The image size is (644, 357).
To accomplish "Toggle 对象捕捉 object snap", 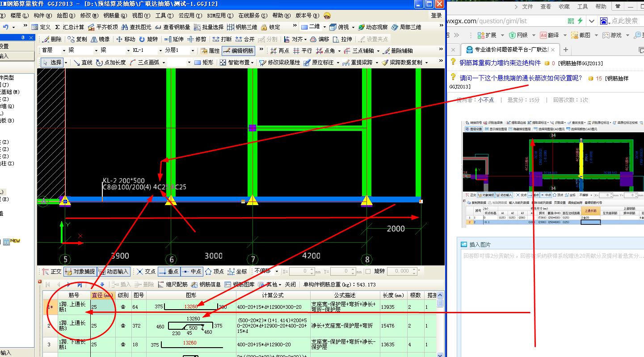I will (x=80, y=271).
